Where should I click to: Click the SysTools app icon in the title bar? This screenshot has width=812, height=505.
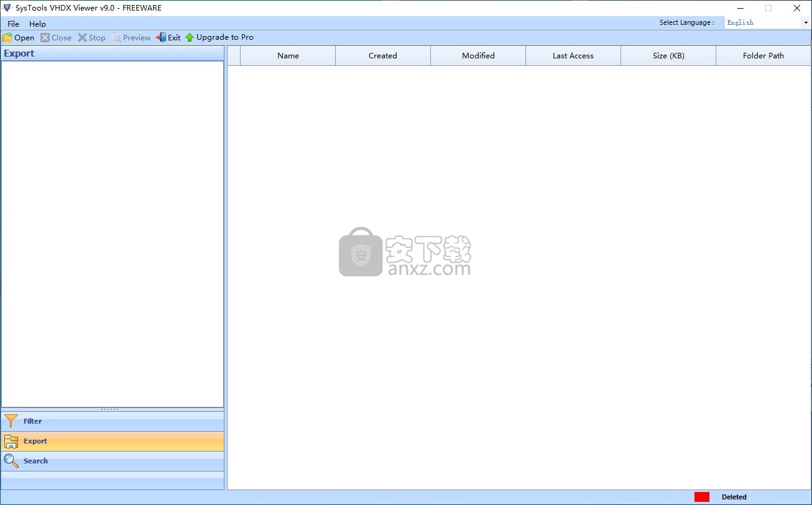point(7,8)
